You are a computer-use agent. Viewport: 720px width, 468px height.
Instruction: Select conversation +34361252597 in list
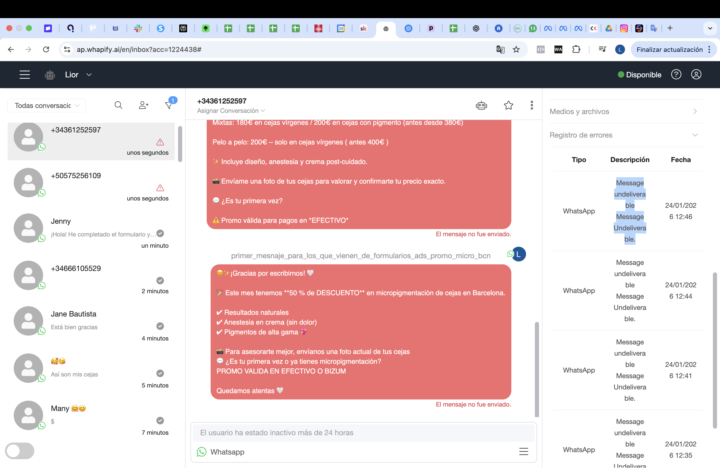tap(91, 141)
